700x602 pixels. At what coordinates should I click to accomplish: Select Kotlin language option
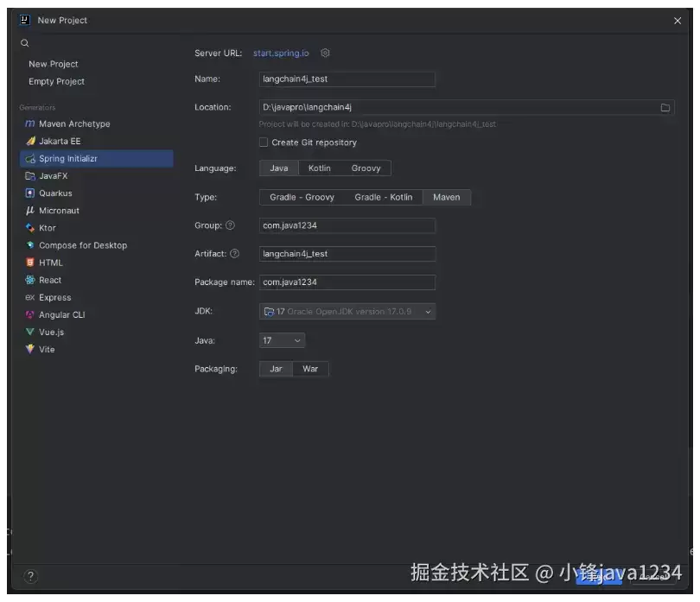320,168
